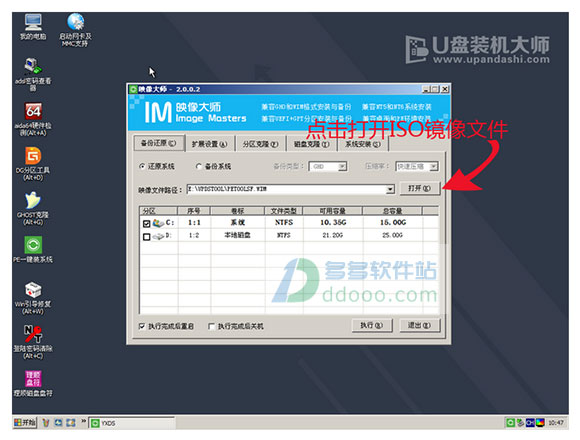Toggle 执行完成后重启 checkbox
The image size is (580, 440).
pyautogui.click(x=142, y=326)
